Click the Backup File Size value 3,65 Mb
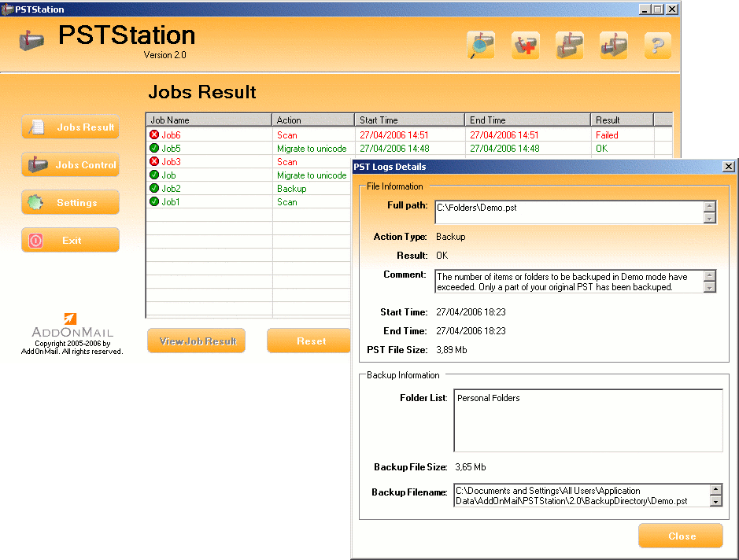 coord(471,467)
